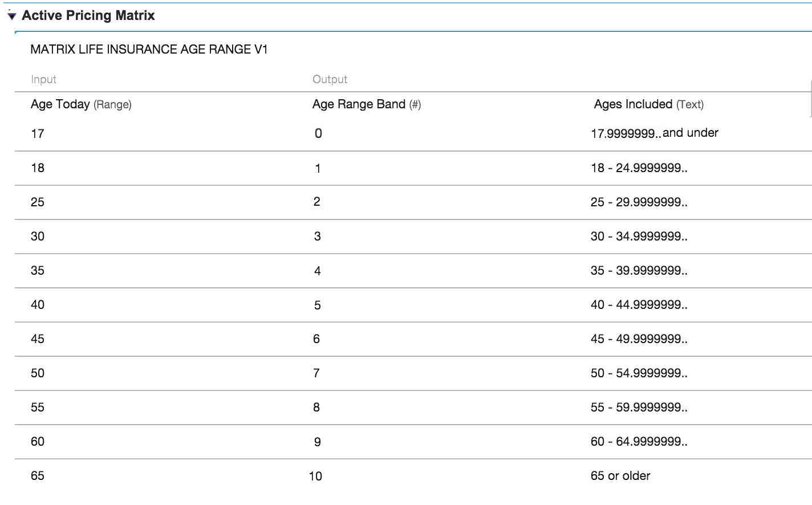Click Age Range Band value 5
The image size is (812, 505).
(318, 305)
